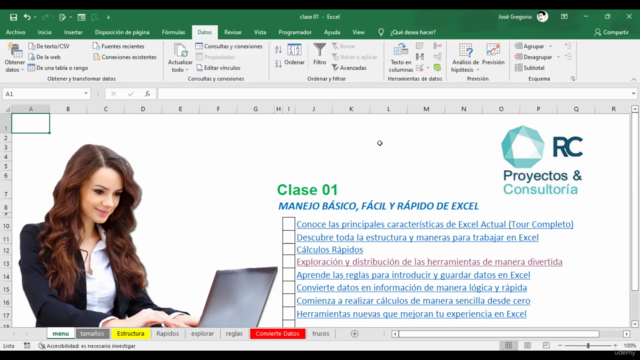The image size is (640, 360).
Task: Click Editar vínculos
Action: click(x=218, y=68)
